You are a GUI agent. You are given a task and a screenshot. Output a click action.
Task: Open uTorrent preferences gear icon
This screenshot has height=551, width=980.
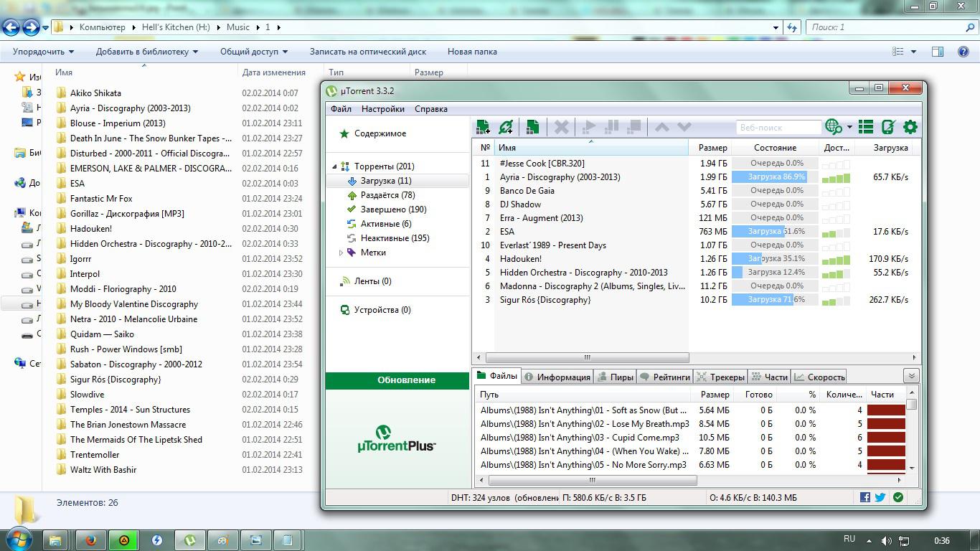(x=910, y=127)
